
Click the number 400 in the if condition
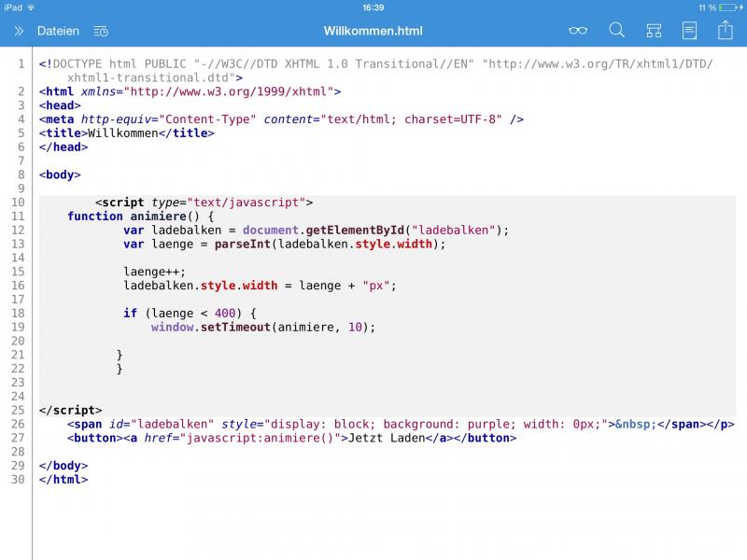pos(225,314)
